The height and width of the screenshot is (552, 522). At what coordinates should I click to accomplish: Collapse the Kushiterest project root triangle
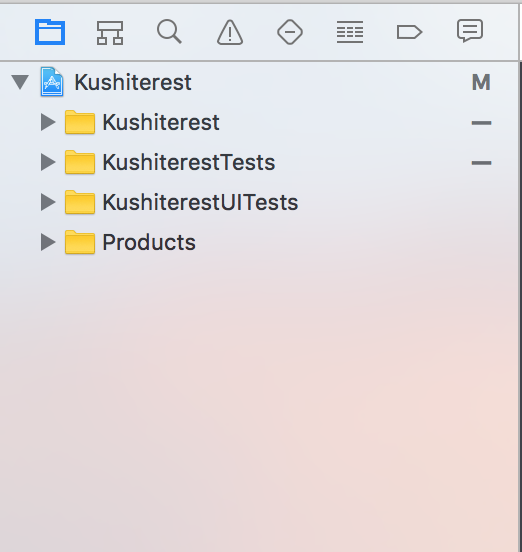[20, 82]
